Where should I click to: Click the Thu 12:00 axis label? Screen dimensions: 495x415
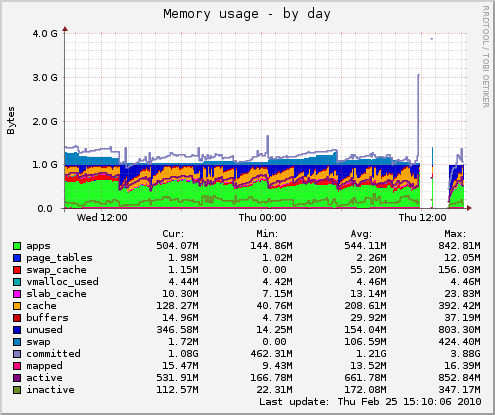422,218
